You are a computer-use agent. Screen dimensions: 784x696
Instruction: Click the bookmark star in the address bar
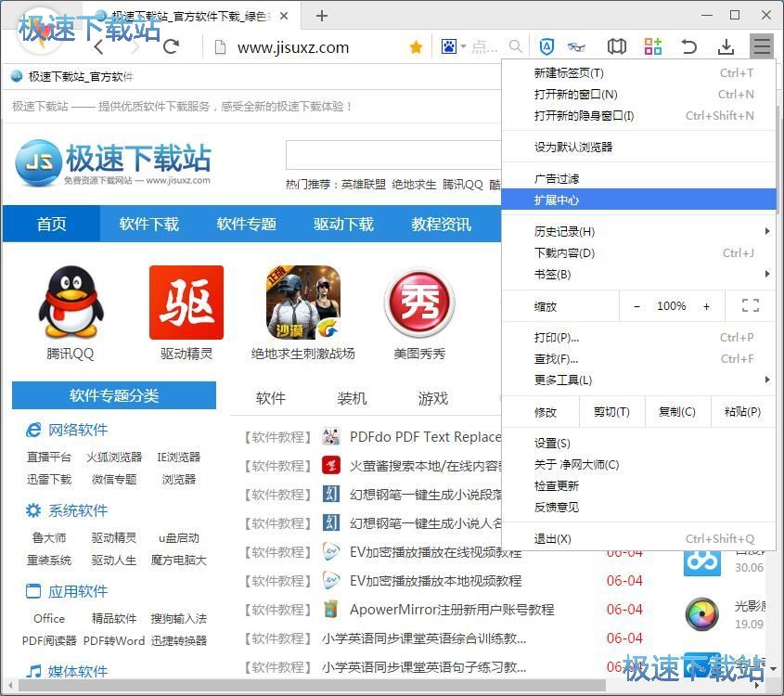coord(416,47)
